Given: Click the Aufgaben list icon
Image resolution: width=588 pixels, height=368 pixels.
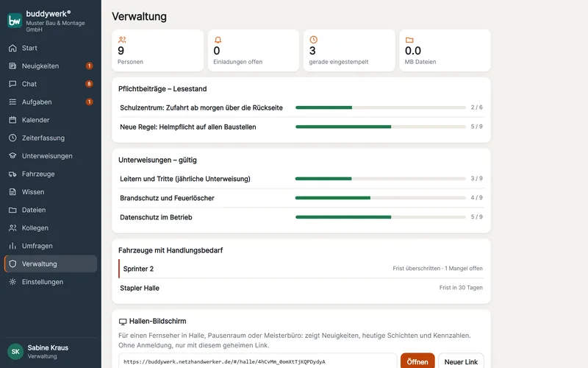Looking at the screenshot, I should tap(12, 102).
